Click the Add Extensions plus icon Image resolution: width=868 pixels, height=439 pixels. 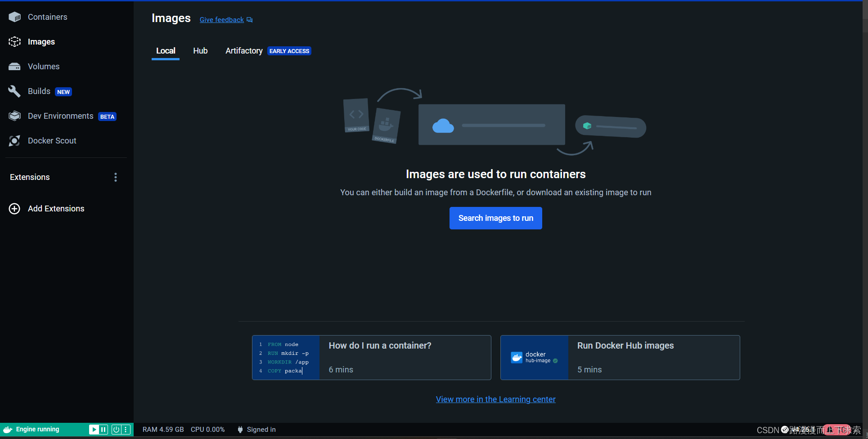[x=14, y=209]
